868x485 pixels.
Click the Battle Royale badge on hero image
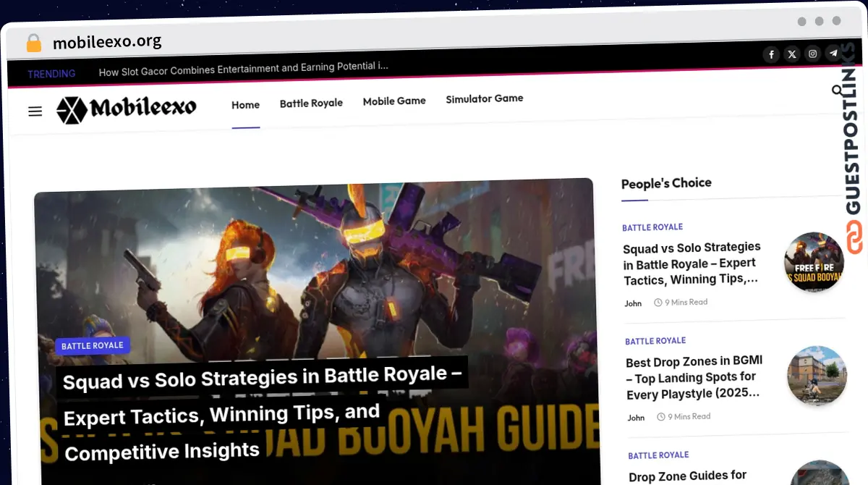pos(93,345)
